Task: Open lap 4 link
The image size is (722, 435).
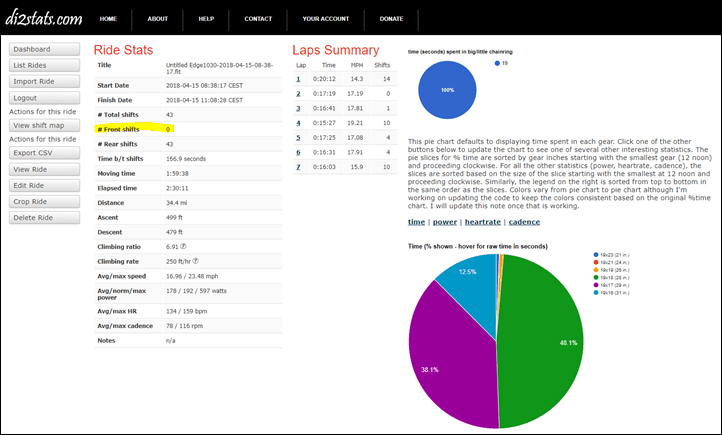Action: click(298, 123)
